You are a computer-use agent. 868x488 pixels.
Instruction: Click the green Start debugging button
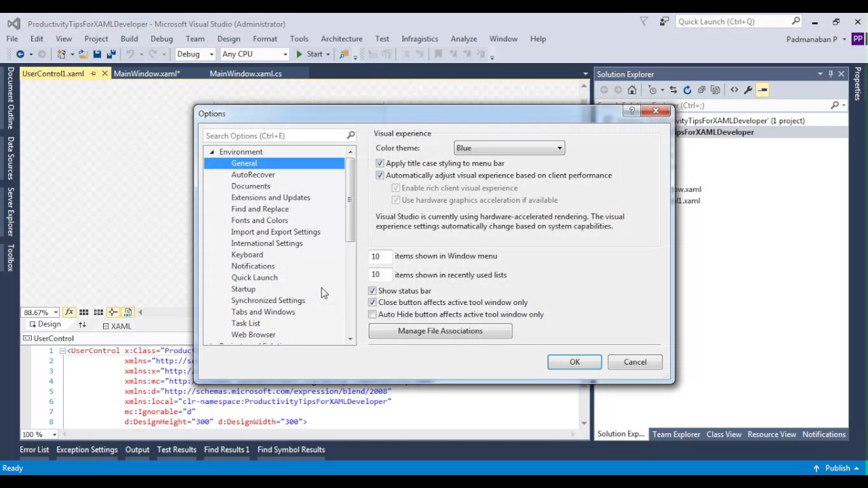click(309, 54)
